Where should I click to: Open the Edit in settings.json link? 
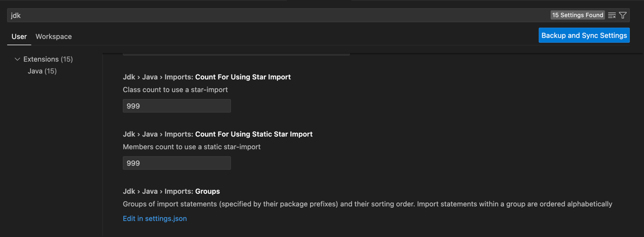tap(155, 219)
